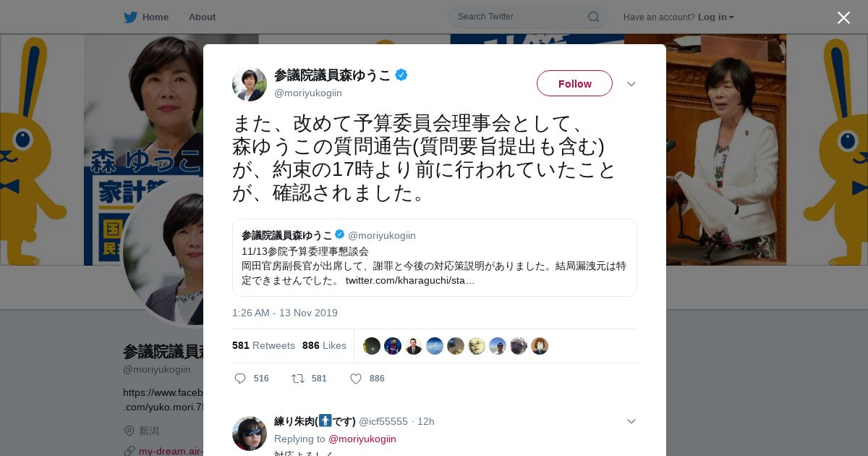
Task: Click the search magnifier icon
Action: tap(593, 17)
